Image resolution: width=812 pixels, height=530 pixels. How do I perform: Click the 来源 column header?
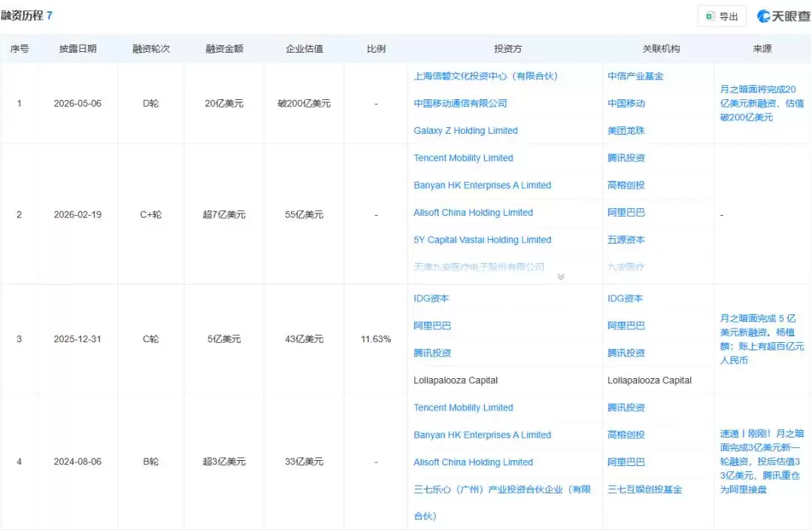(x=762, y=49)
